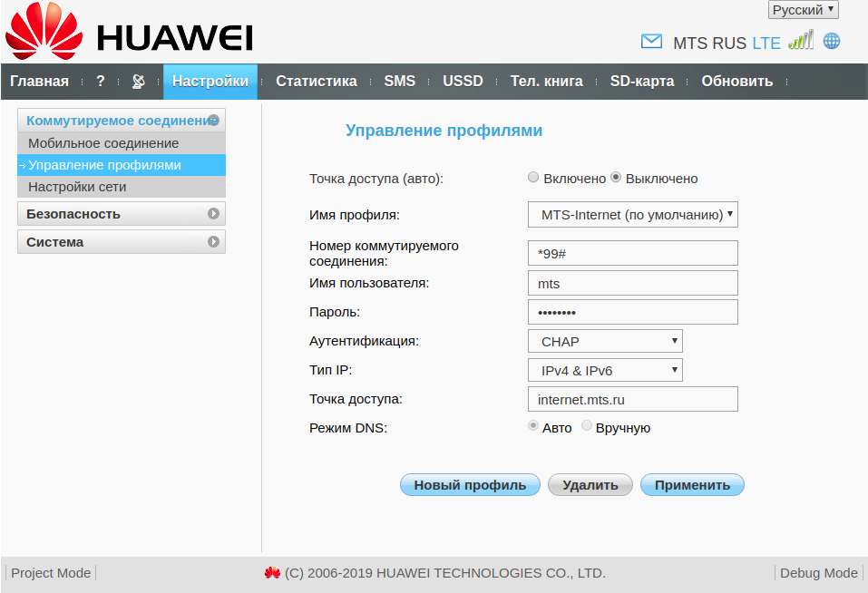Open the Project Mode link
The image size is (868, 593).
pyautogui.click(x=51, y=573)
